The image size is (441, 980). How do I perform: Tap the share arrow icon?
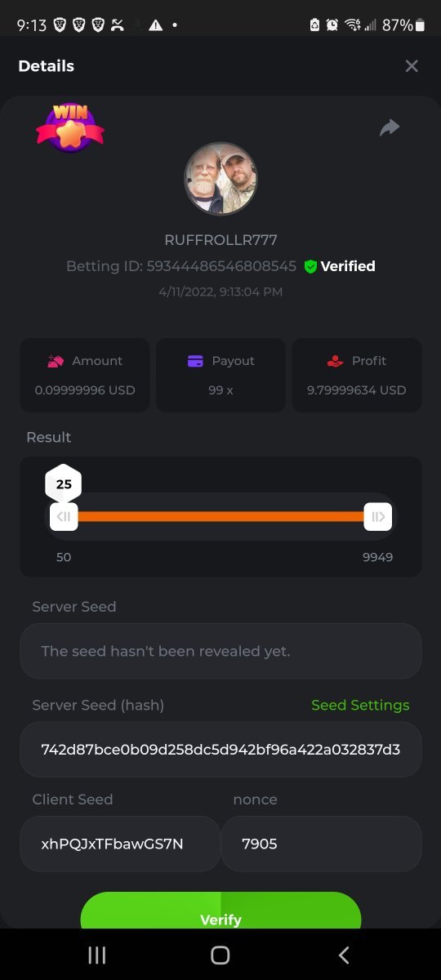point(390,127)
